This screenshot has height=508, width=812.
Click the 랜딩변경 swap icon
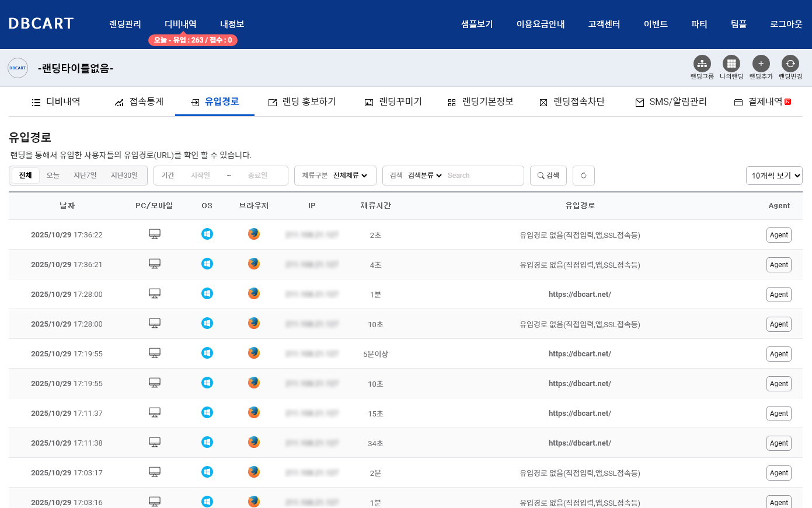coord(790,64)
